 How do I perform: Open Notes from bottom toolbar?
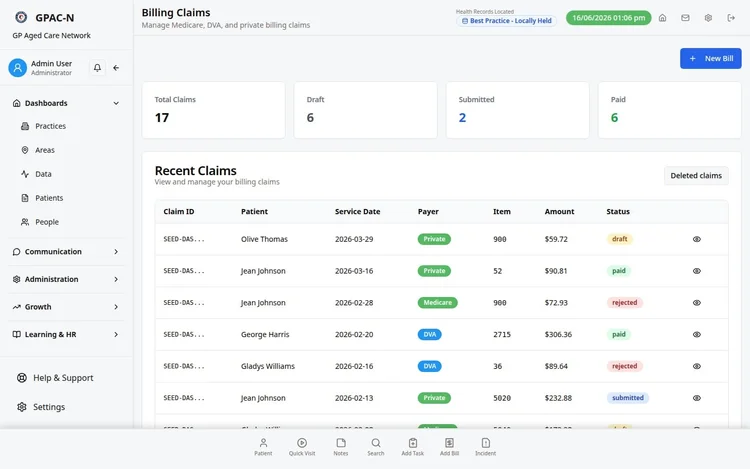coord(341,447)
